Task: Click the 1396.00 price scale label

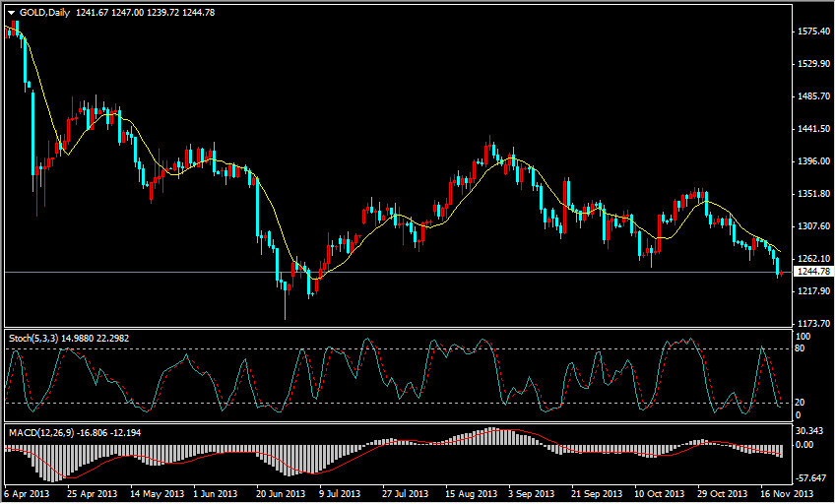Action: click(813, 160)
